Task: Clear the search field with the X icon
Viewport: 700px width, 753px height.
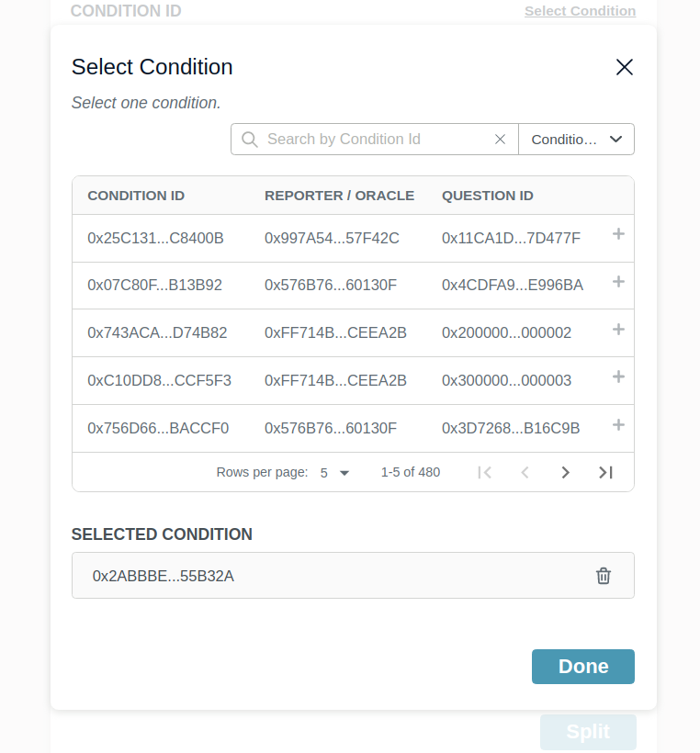Action: (501, 140)
